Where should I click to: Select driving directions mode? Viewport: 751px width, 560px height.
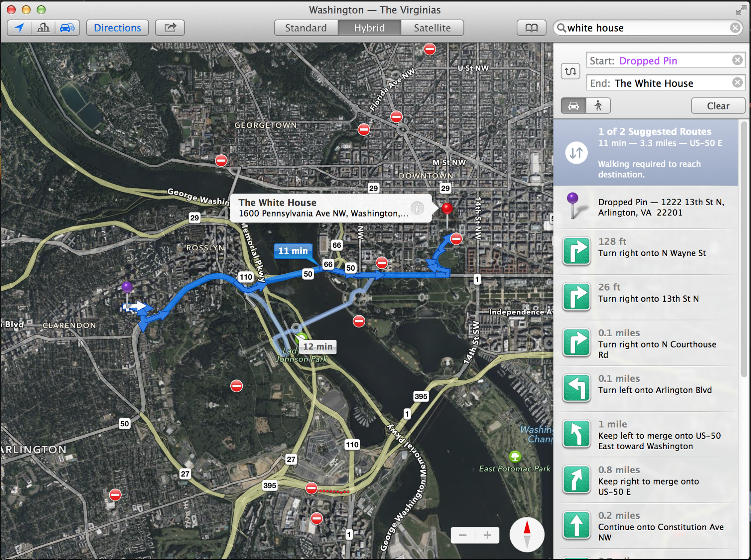pyautogui.click(x=573, y=106)
